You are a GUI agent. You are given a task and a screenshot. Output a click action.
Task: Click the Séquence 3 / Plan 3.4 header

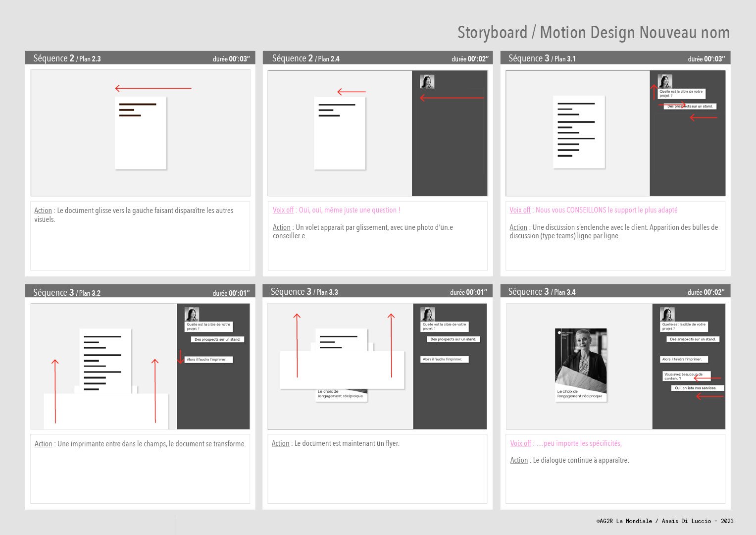pyautogui.click(x=615, y=291)
